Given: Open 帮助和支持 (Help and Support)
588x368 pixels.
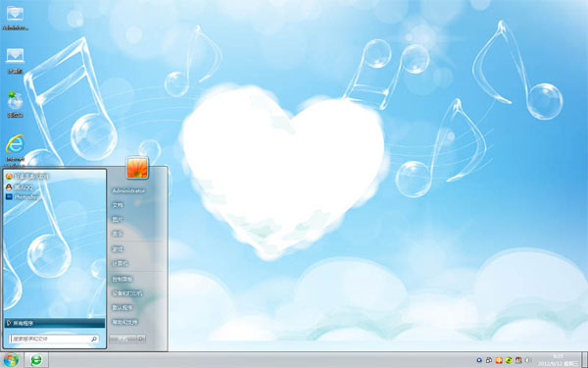Looking at the screenshot, I should pyautogui.click(x=124, y=322).
